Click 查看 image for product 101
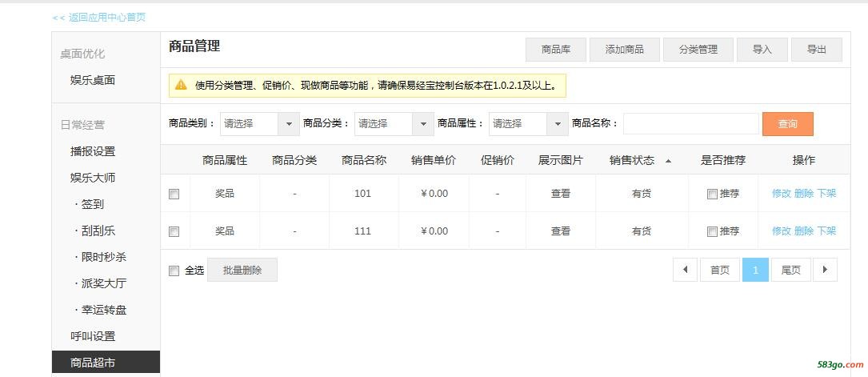868x377 pixels. [x=560, y=194]
